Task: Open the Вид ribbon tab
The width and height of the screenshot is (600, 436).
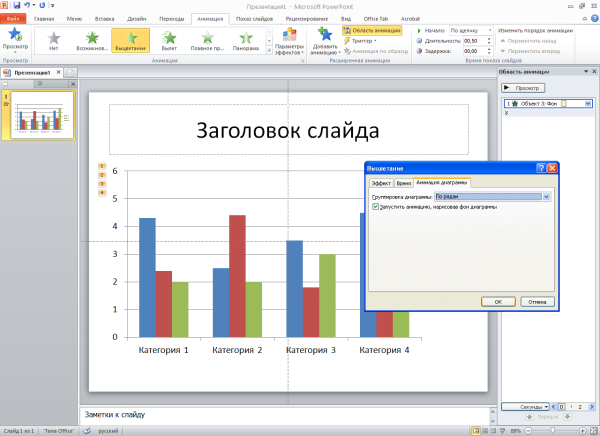Action: (346, 19)
